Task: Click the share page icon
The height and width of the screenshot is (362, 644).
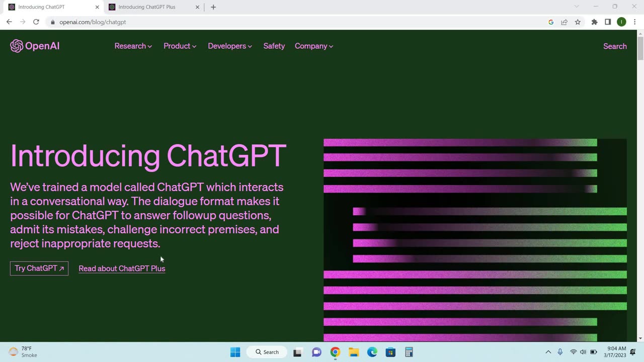Action: [x=564, y=22]
